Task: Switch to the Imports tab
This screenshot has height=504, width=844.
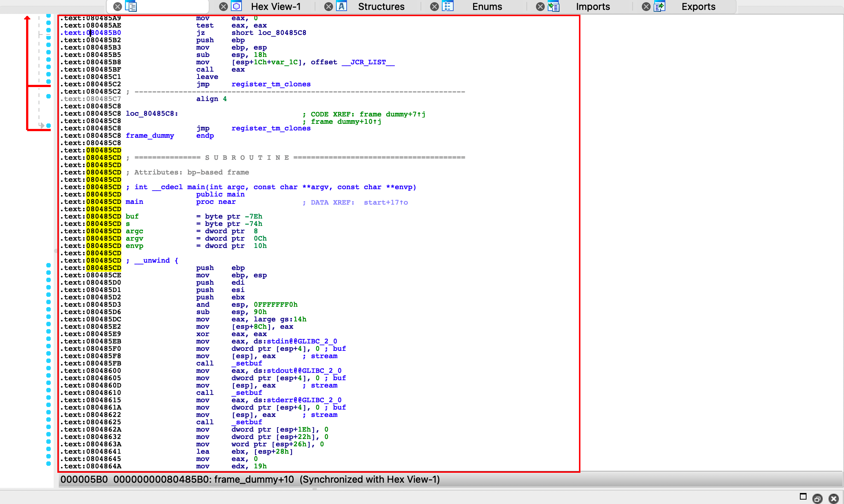Action: pos(593,7)
